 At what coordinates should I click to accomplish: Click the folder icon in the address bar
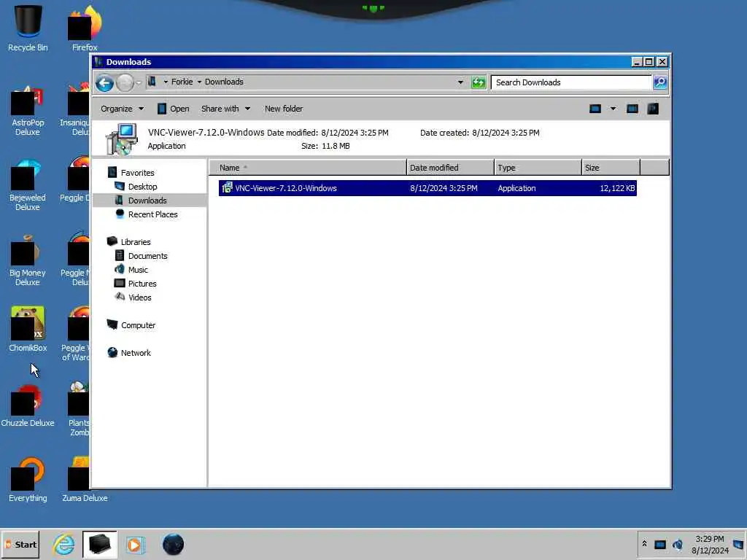click(x=152, y=82)
